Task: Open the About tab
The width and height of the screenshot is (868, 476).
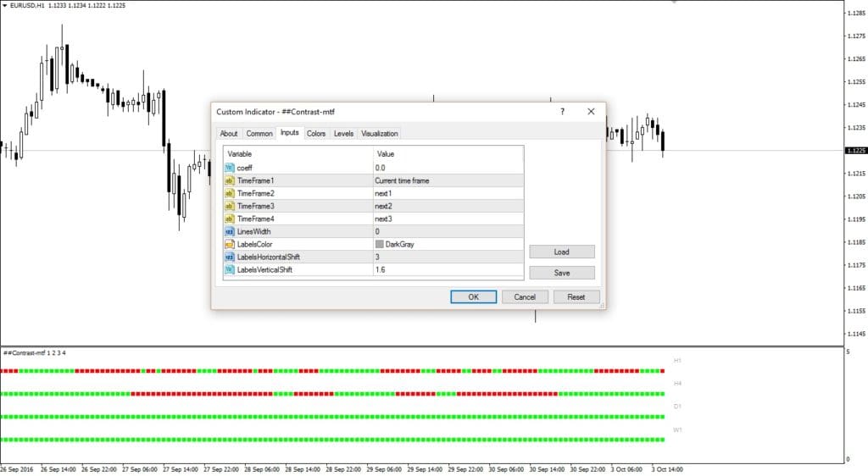Action: click(229, 134)
